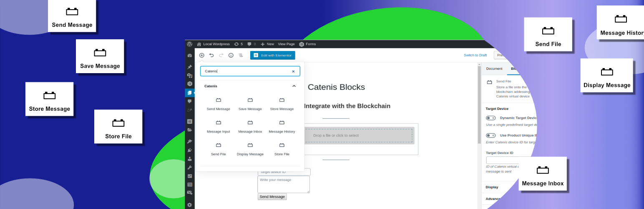
Task: Click the Catenis block search field
Action: 250,71
